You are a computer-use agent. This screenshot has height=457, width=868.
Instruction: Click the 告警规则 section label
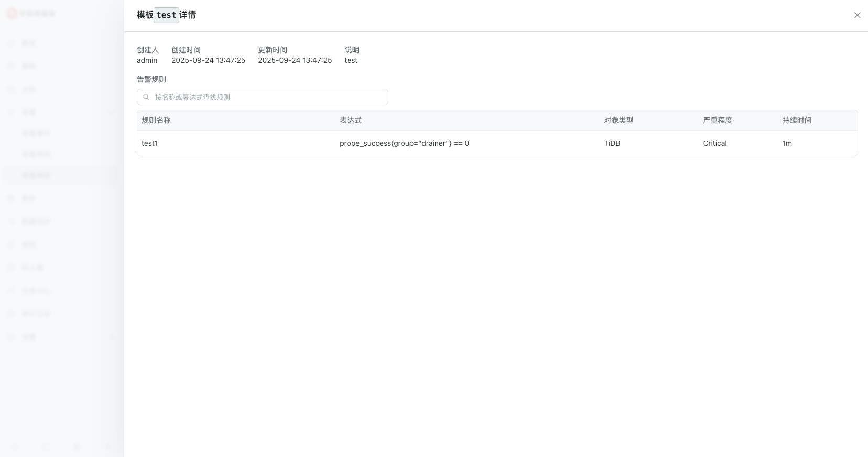(x=151, y=79)
